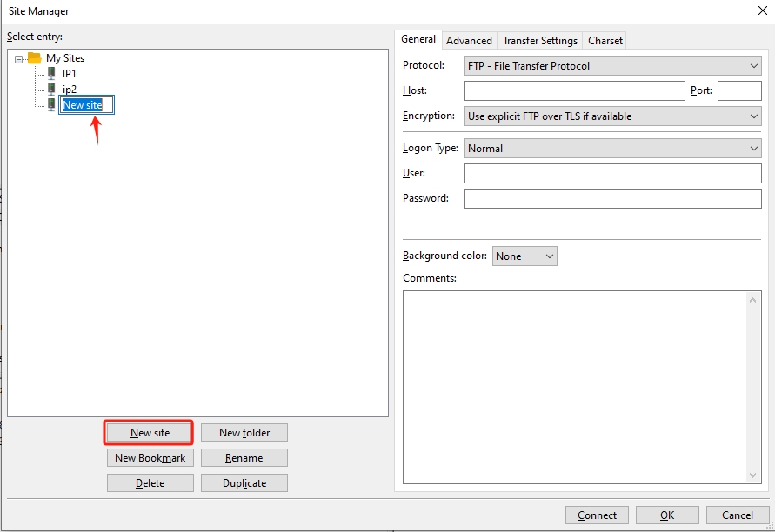The width and height of the screenshot is (775, 532).
Task: Click the IP1 site server icon
Action: click(51, 74)
